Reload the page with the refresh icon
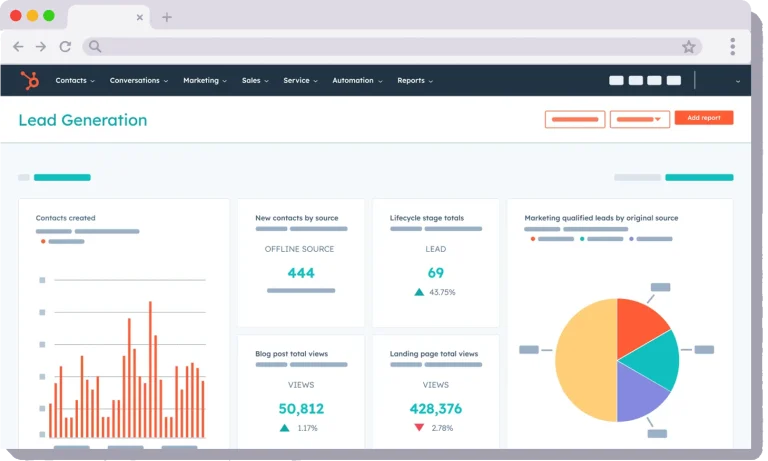The image size is (768, 461). coord(65,47)
